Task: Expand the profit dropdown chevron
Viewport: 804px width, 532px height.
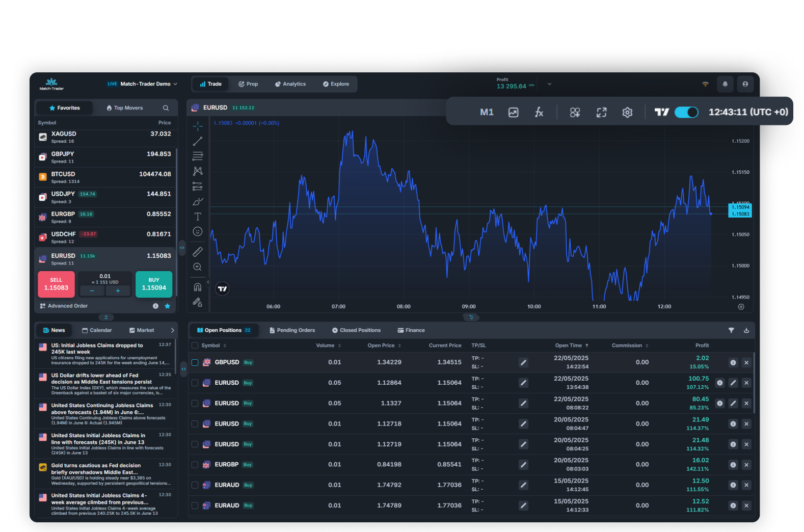Action: [x=549, y=84]
